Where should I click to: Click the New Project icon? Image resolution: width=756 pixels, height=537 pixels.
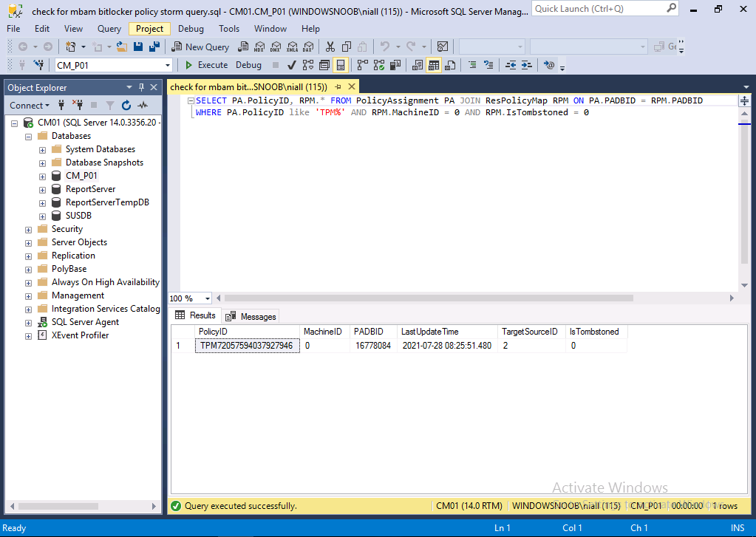70,47
